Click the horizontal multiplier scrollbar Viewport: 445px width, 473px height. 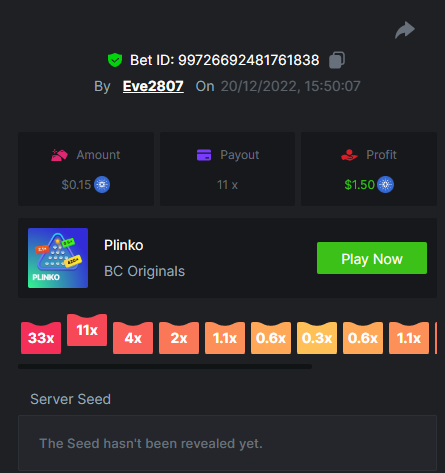(x=165, y=366)
